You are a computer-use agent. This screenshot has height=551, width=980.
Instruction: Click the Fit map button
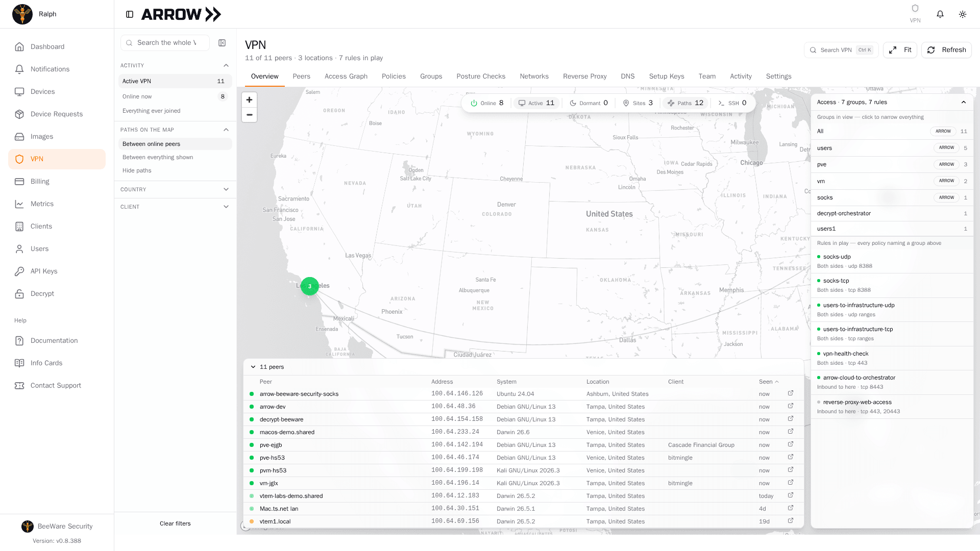click(x=900, y=50)
